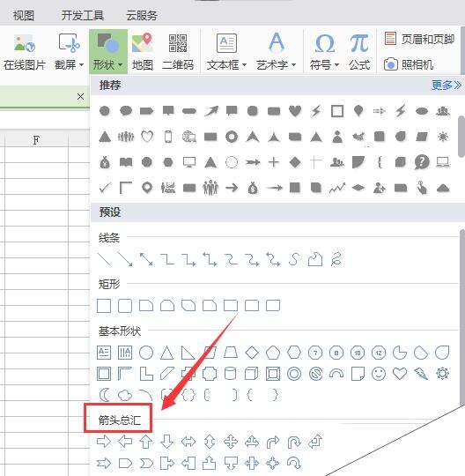The width and height of the screenshot is (465, 476).
Task: Click the recommended shapes scrollbar
Action: point(461,136)
